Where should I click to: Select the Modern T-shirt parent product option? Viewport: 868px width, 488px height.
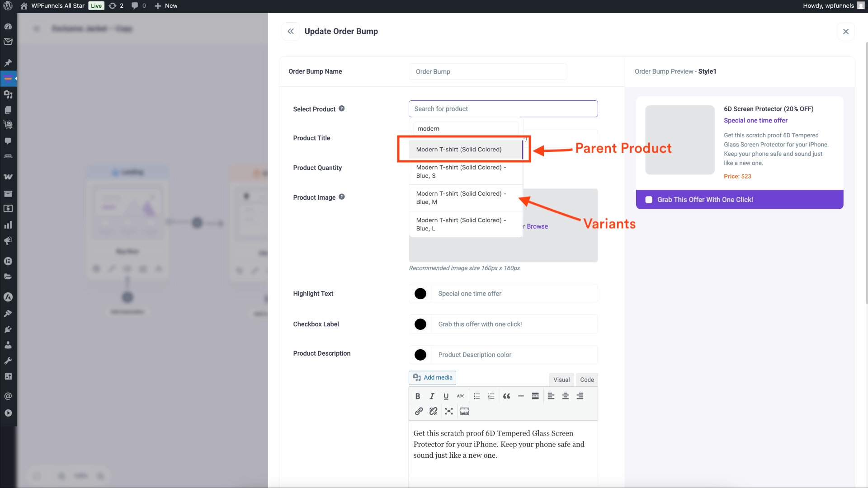[x=459, y=149]
